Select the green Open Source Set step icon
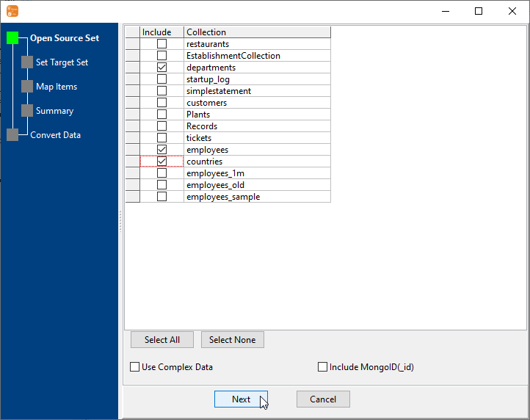Viewport: 530px width, 420px height. click(x=12, y=38)
